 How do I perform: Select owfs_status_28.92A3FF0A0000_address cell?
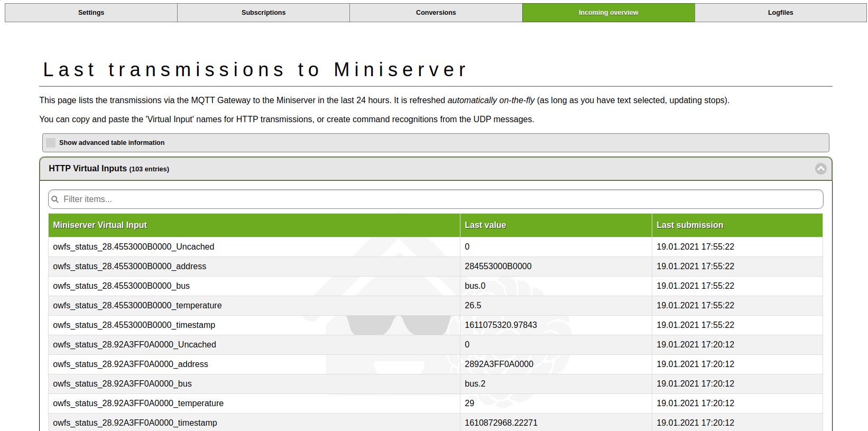(x=254, y=364)
